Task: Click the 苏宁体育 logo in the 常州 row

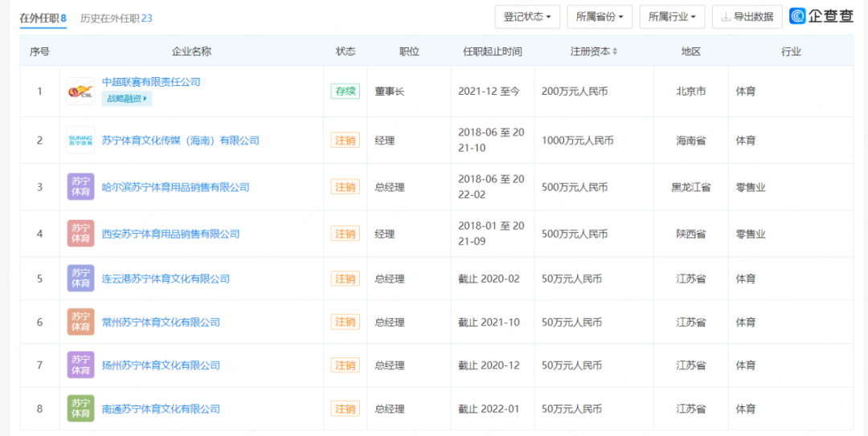Action: tap(81, 322)
